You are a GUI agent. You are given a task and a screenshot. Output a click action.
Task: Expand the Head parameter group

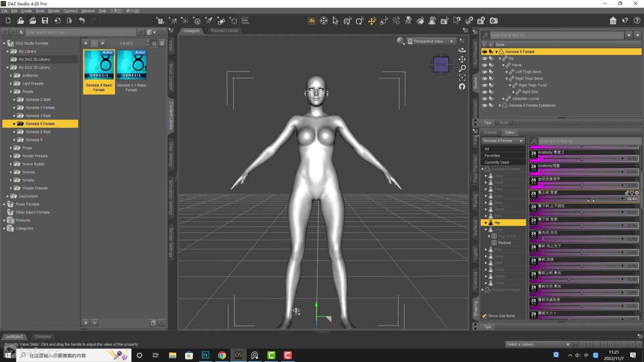[x=486, y=182]
